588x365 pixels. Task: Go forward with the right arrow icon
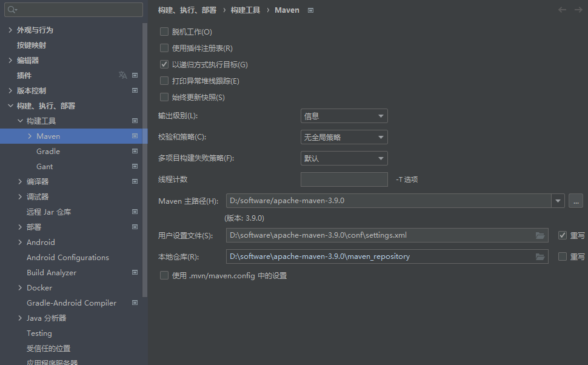[578, 10]
